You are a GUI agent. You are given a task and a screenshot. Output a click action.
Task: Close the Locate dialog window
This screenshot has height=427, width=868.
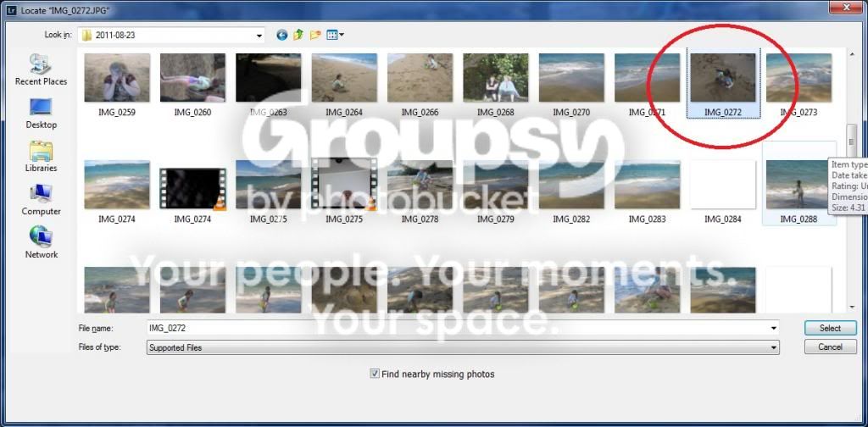(x=847, y=7)
